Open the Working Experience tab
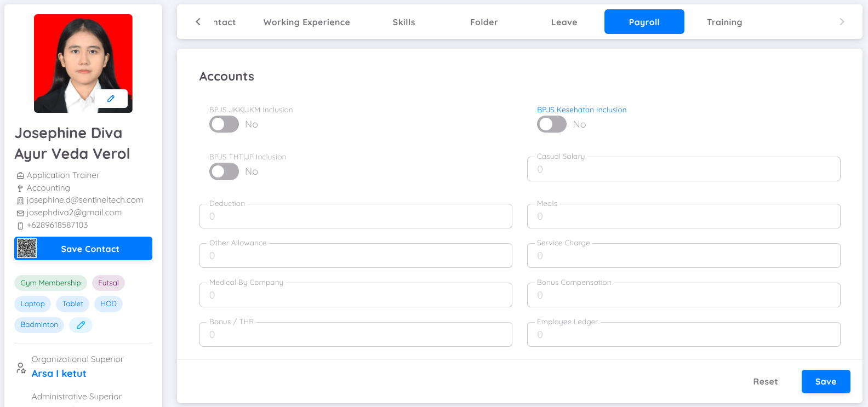Screen dimensions: 868x407 pos(306,22)
